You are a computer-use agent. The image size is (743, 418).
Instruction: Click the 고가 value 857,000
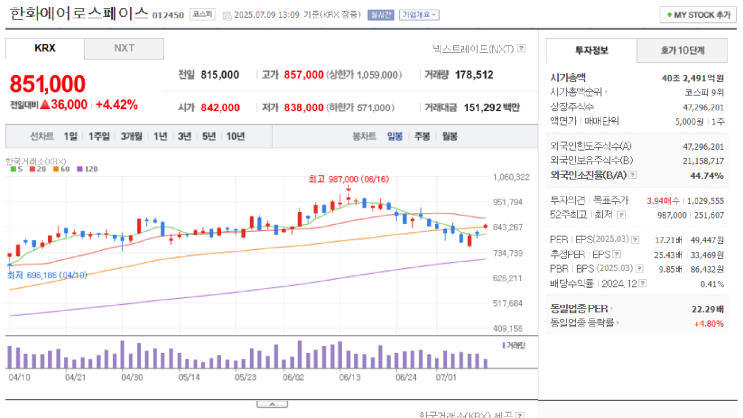304,75
